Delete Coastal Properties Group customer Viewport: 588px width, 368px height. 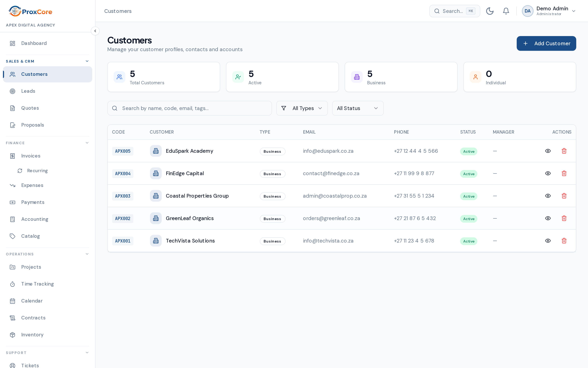[564, 196]
